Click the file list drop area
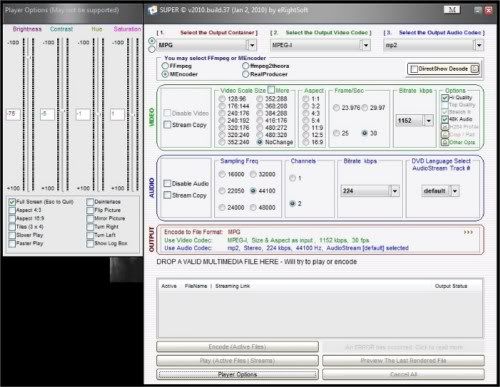This screenshot has height=387, width=500. (320, 308)
